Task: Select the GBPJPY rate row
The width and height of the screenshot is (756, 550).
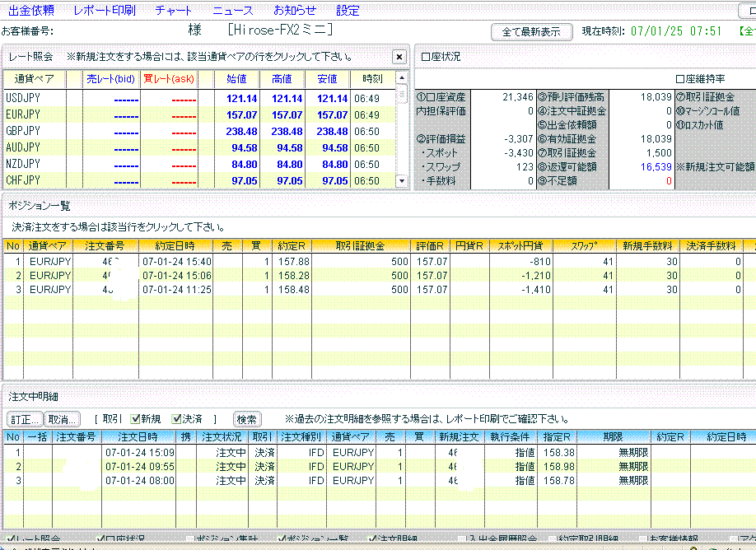Action: click(x=199, y=131)
